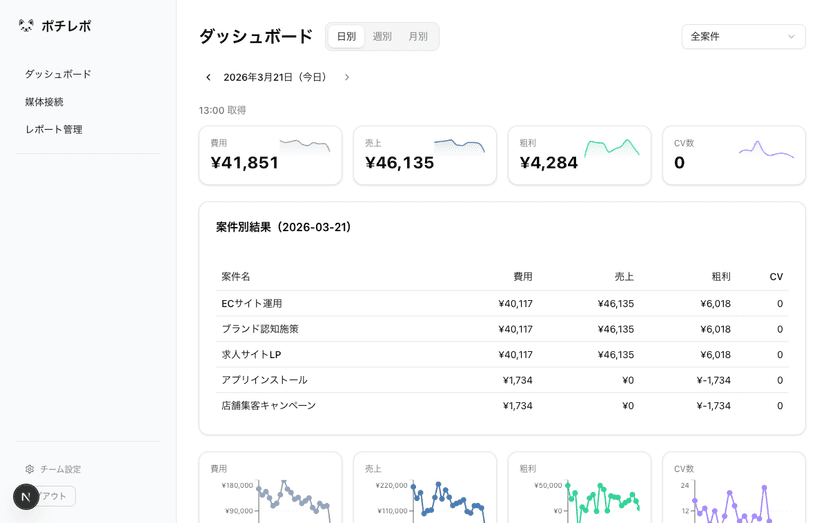The image size is (828, 523).
Task: Click the ポチレポ brand name
Action: 67,25
